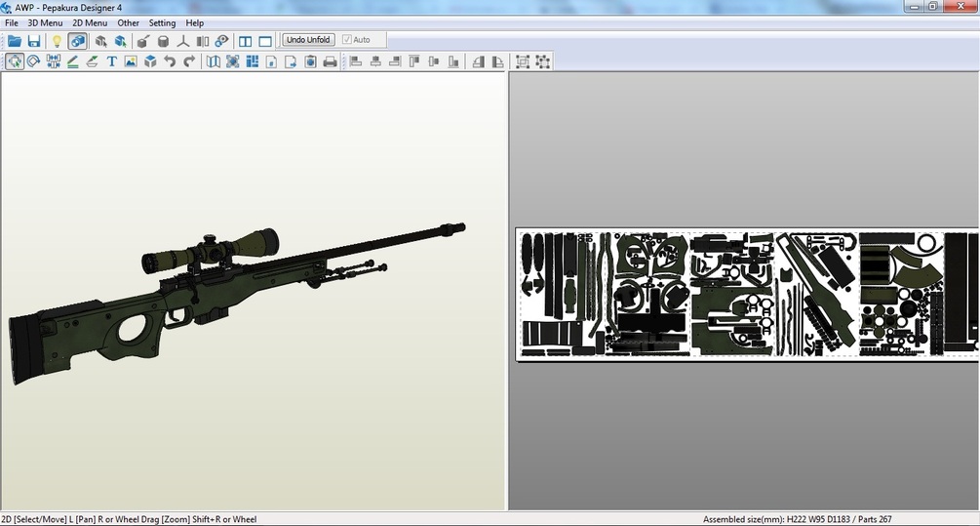Click the Assembled size status bar text
Viewport: 980px width, 526px height.
pyautogui.click(x=797, y=519)
